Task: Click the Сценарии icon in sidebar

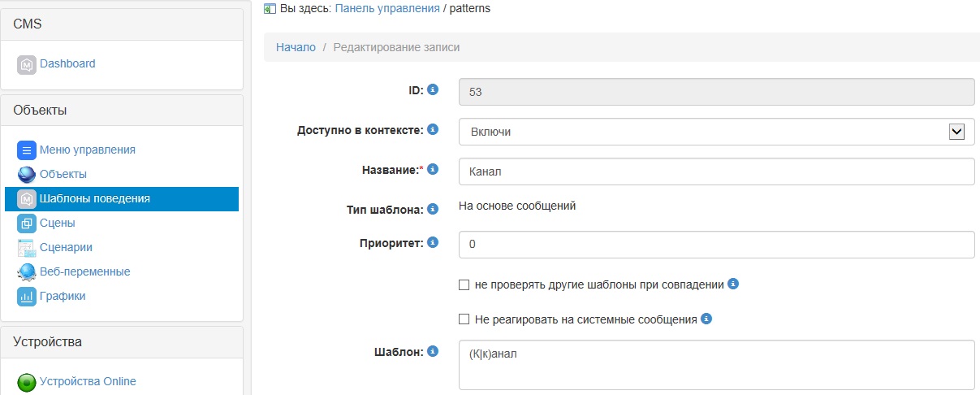Action: [27, 248]
